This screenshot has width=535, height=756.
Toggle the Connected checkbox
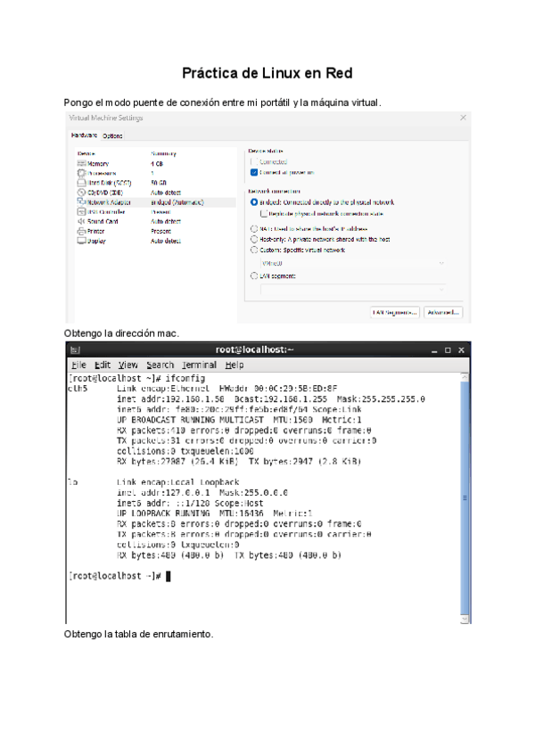[254, 161]
